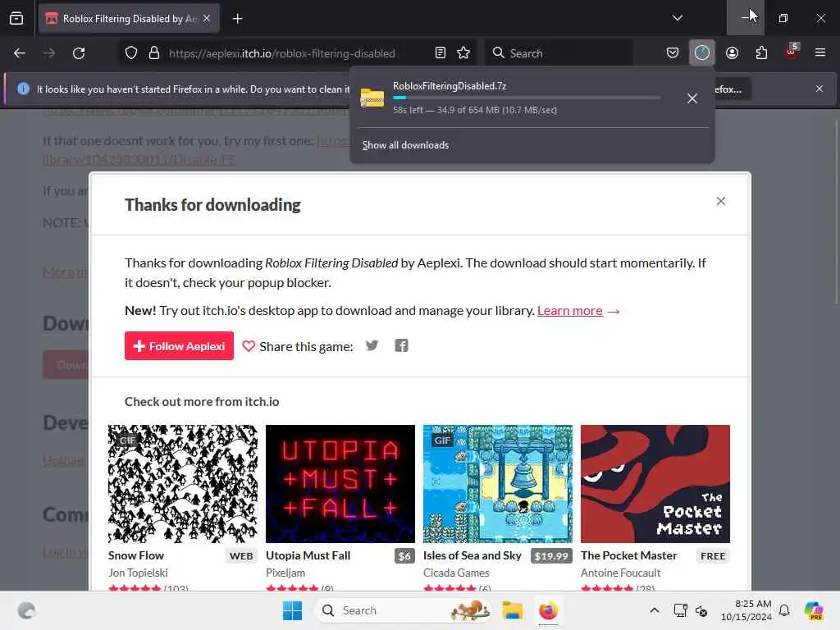
Task: Toggle reader view in the address bar
Action: pos(441,53)
